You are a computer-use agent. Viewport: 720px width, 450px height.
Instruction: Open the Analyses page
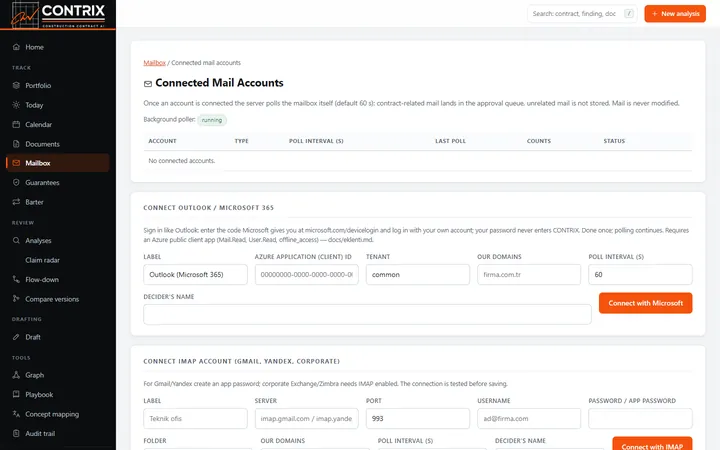click(x=58, y=240)
